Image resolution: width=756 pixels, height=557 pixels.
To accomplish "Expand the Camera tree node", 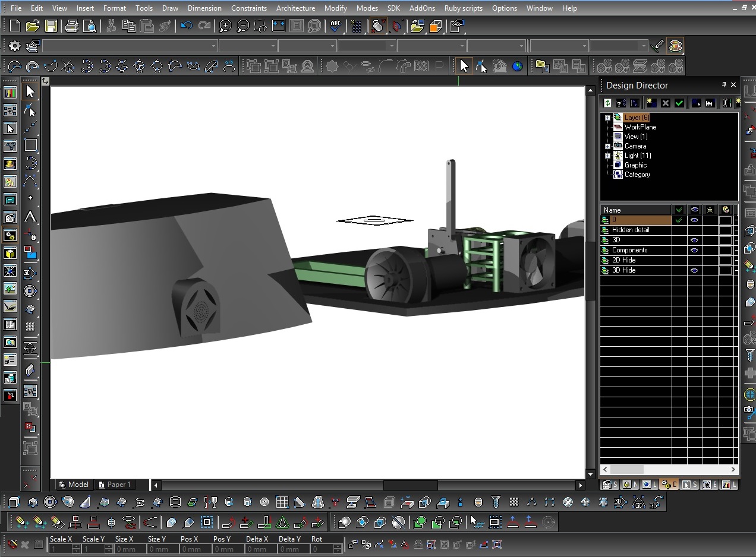I will [607, 146].
